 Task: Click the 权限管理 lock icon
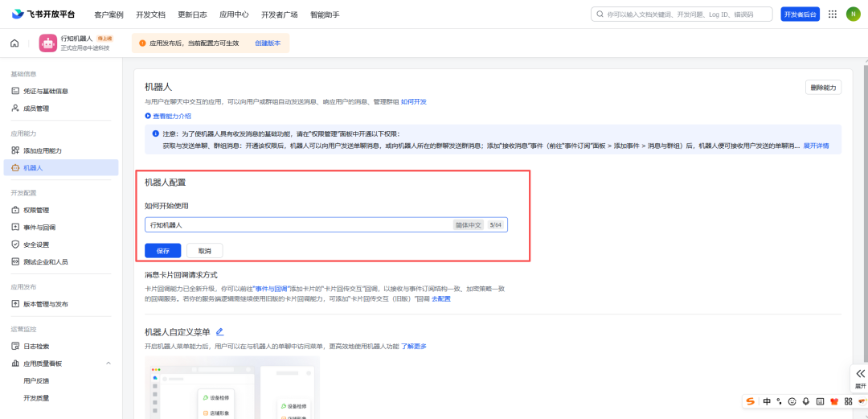(15, 210)
